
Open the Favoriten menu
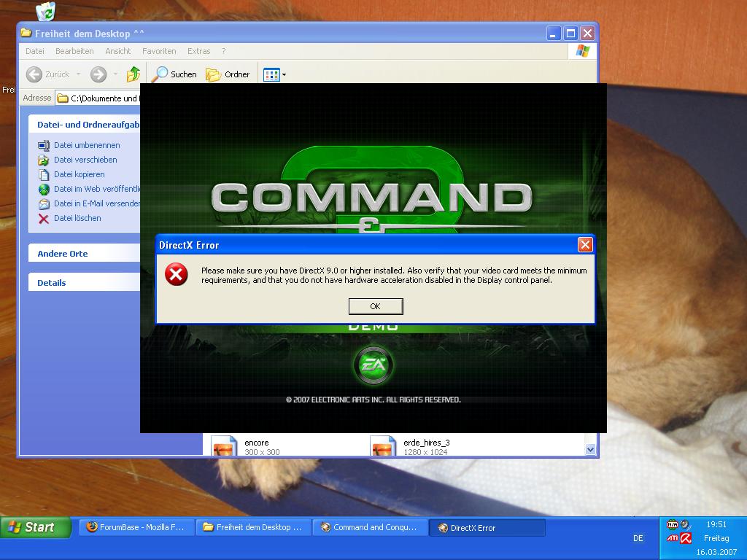click(x=159, y=51)
